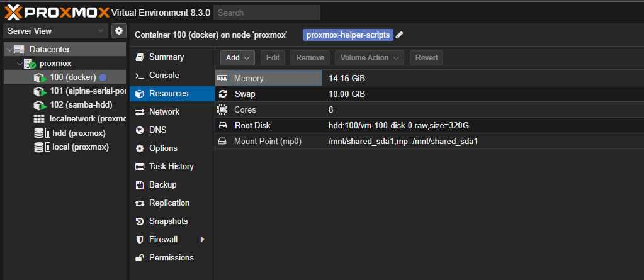Open the Options tab
Image resolution: width=644 pixels, height=280 pixels.
pos(172,148)
